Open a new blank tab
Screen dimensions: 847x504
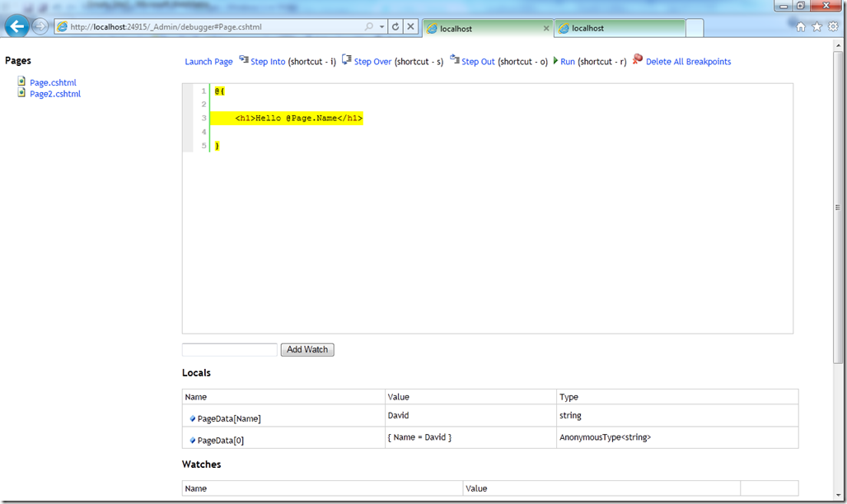pos(695,28)
